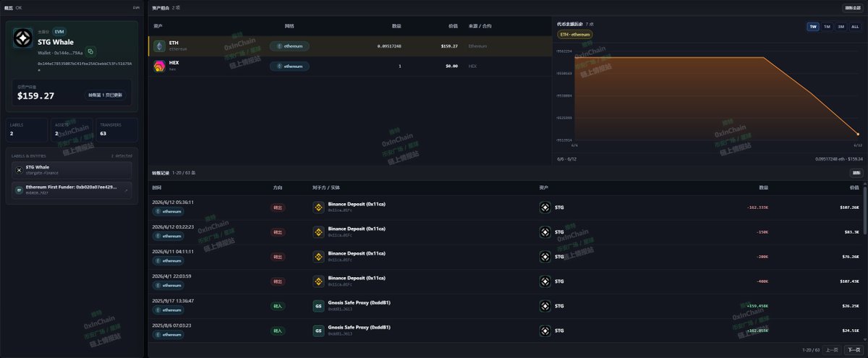Screen dimensions: 868x358
Task: Click the ethereum tag under 2026/4/1 22:03:59
Action: [169, 285]
